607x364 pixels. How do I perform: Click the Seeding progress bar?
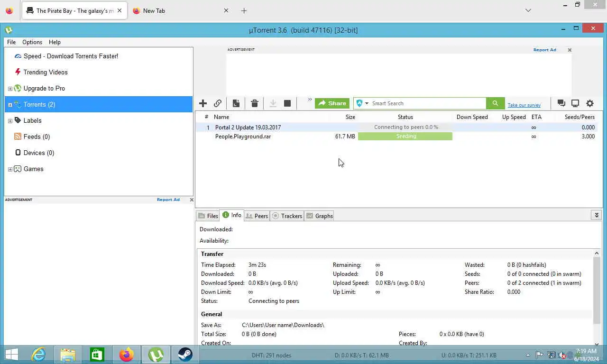[x=405, y=136]
